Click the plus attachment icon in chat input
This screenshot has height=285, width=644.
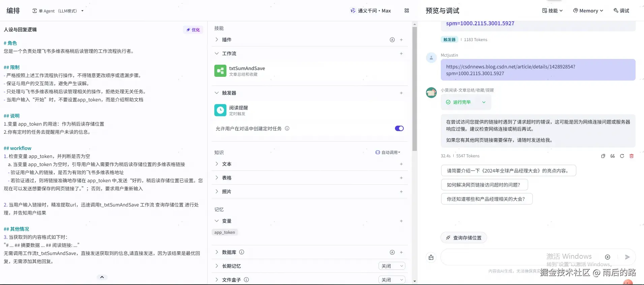pos(608,257)
